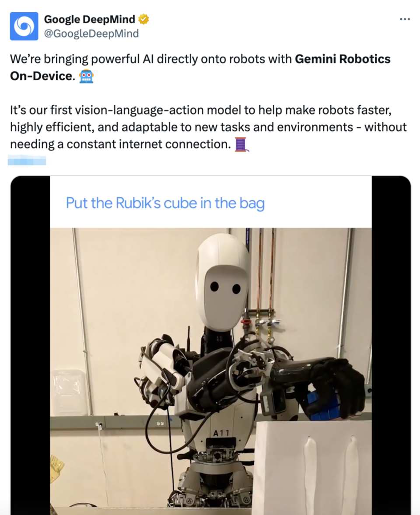This screenshot has height=515, width=420.
Task: Click the copper pipes behind the robot
Action: (x=266, y=273)
